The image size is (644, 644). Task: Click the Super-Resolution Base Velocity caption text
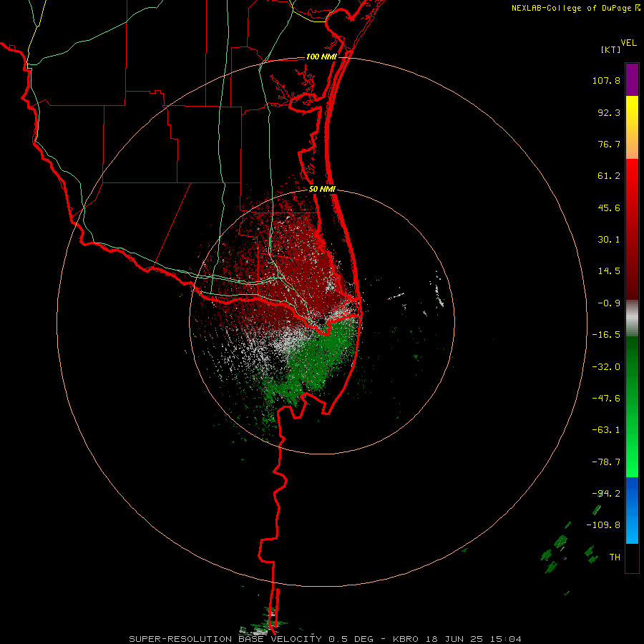click(x=326, y=639)
